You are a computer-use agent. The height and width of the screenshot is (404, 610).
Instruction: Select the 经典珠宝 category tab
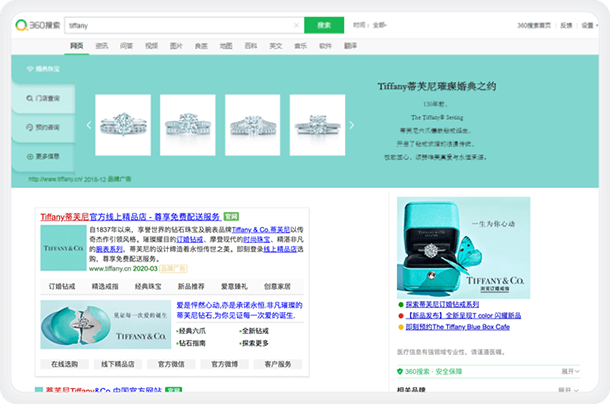point(148,286)
